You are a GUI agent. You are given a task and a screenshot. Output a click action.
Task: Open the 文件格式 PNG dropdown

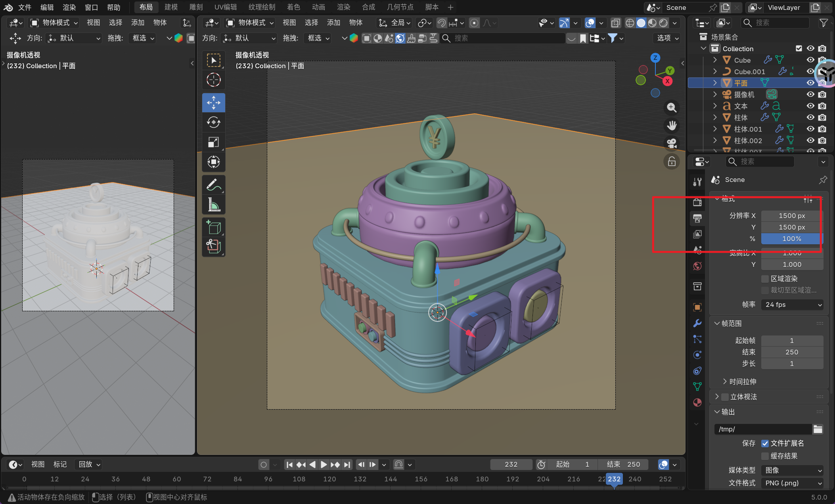point(792,483)
